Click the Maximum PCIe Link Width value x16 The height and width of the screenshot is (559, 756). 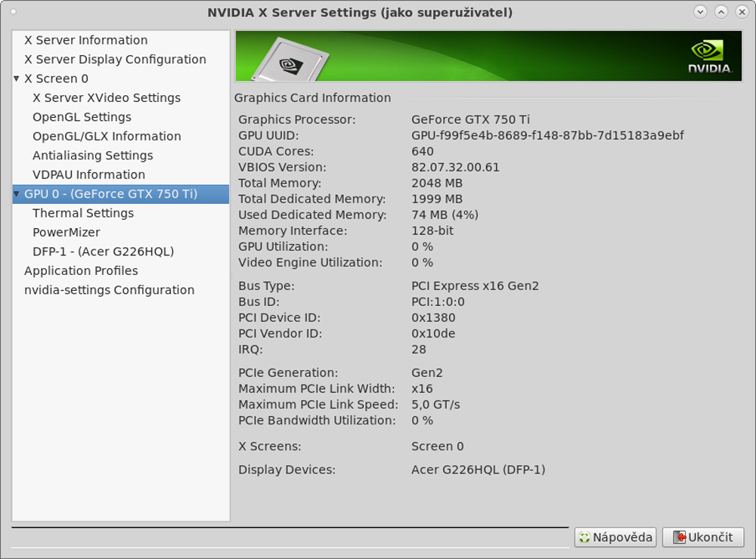point(422,388)
